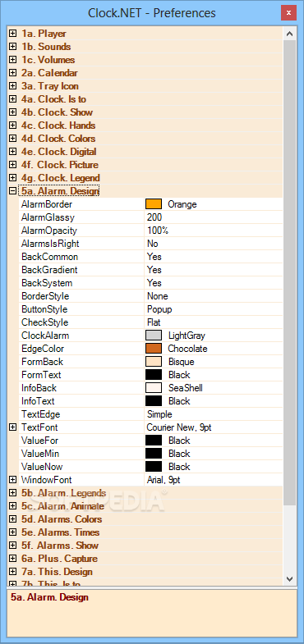304x644 pixels.
Task: Click the AlarmBorder orange color swatch
Action: (154, 204)
